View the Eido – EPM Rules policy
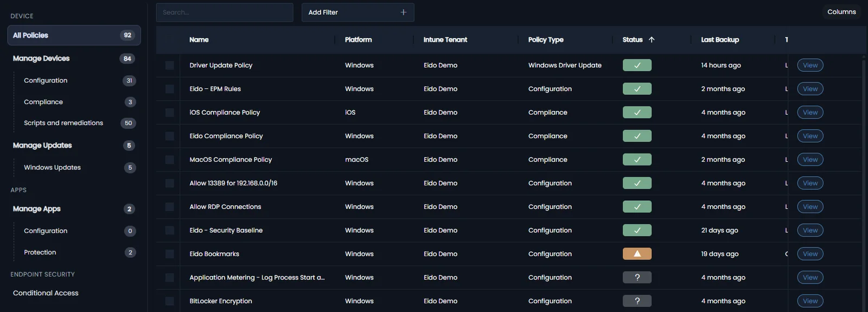The image size is (868, 312). coord(810,89)
